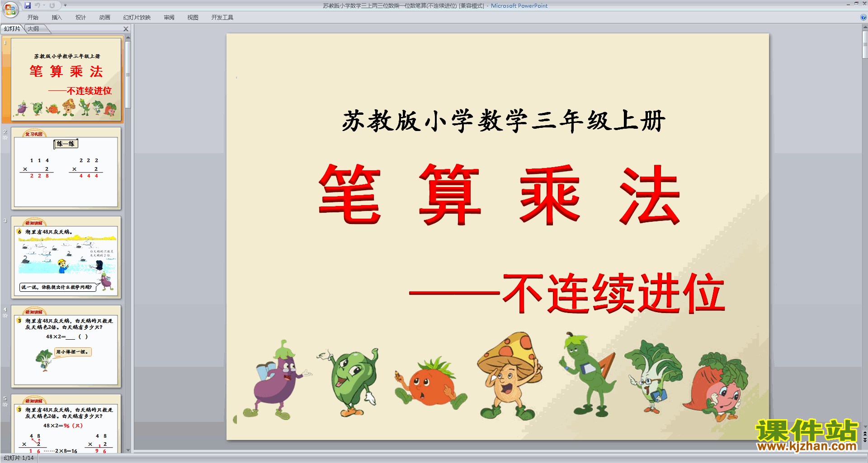Click the thumbnail pane scrollbar handle

point(128,75)
